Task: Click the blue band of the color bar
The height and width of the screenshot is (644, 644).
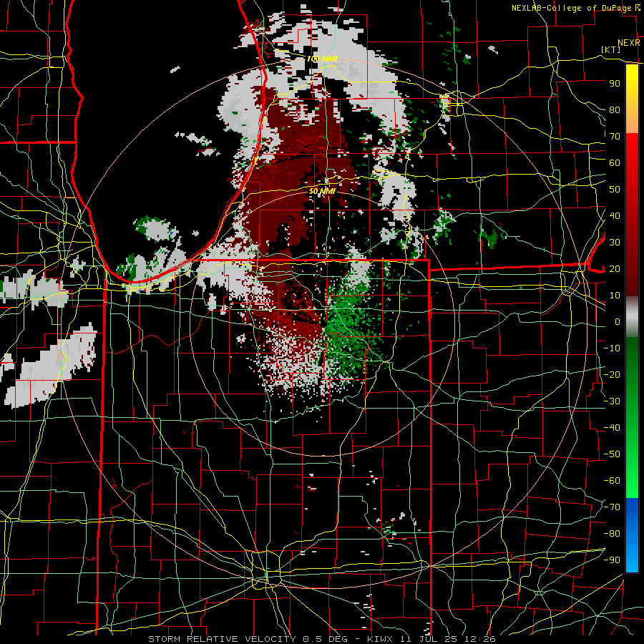Action: (x=632, y=535)
